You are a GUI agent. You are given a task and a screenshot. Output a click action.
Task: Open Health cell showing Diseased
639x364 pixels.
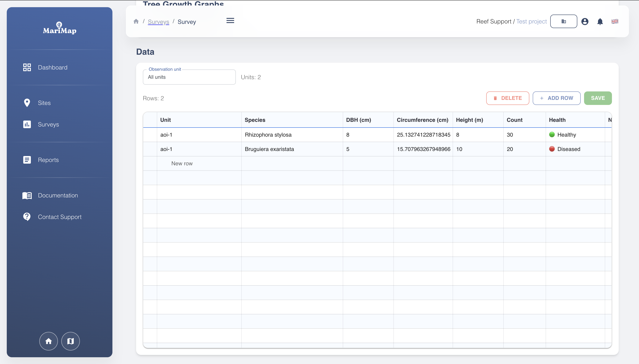pos(575,149)
